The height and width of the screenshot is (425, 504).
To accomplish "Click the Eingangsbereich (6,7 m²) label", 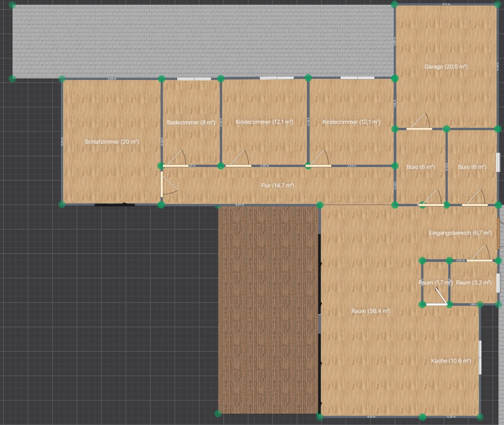I will pos(460,233).
